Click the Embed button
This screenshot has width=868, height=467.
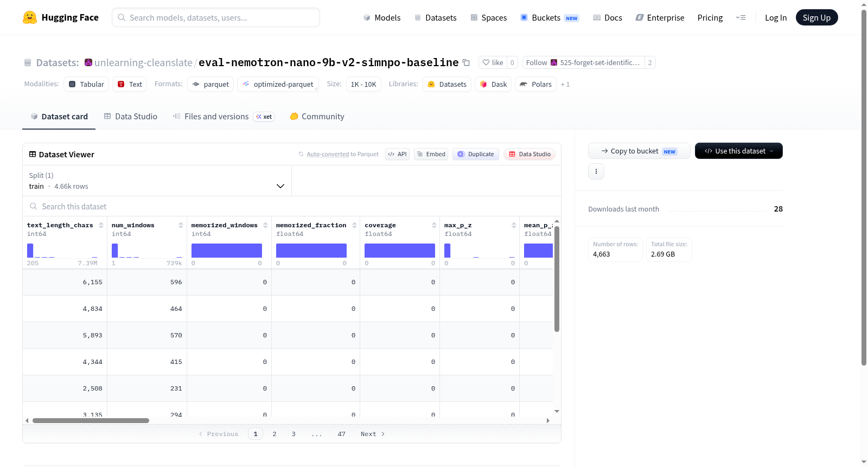(x=431, y=154)
